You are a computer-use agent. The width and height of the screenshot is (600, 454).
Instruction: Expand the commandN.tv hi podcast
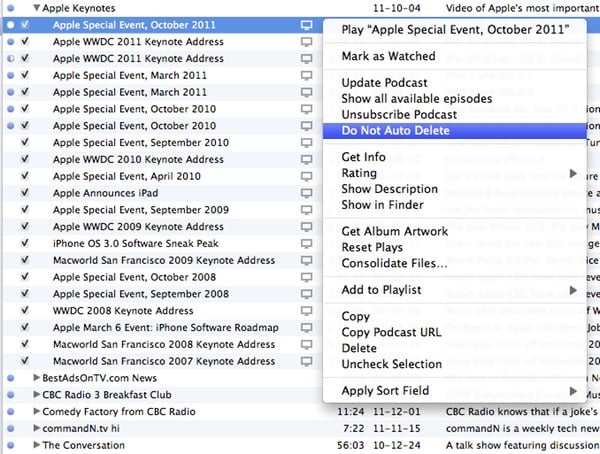(37, 428)
